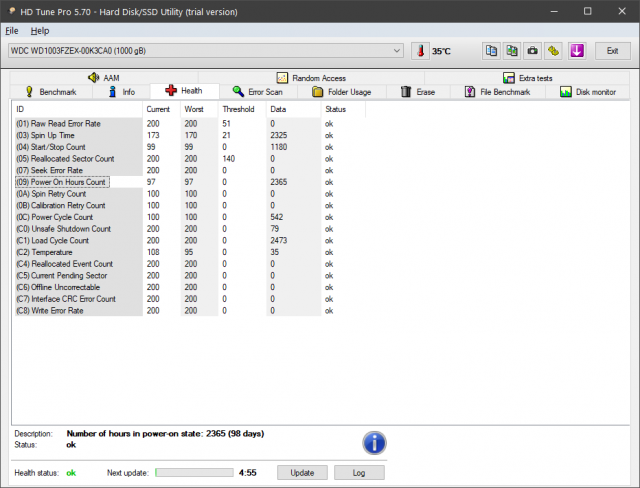Click the purple down-arrow icon in toolbar
This screenshot has width=640, height=488.
click(577, 50)
